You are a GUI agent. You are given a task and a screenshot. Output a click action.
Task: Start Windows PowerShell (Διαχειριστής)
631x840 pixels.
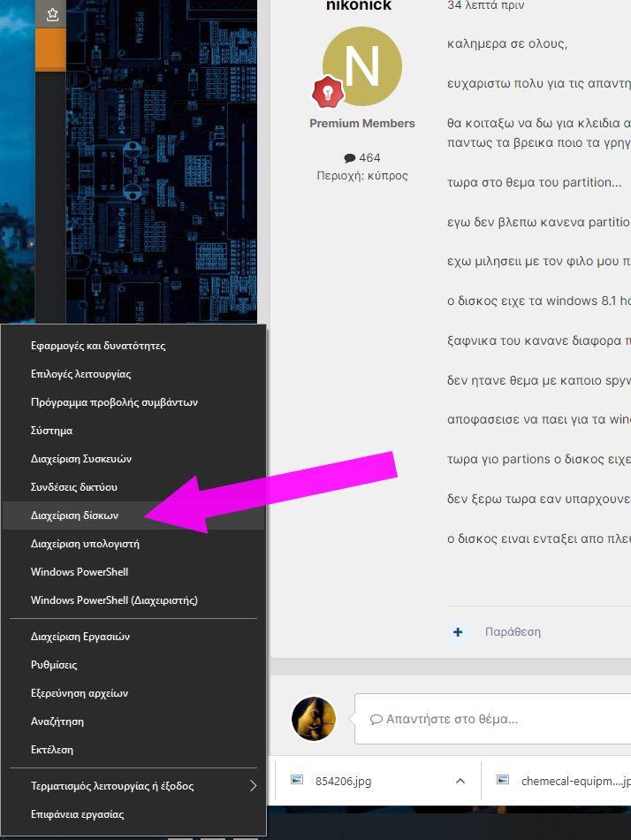tap(133, 600)
